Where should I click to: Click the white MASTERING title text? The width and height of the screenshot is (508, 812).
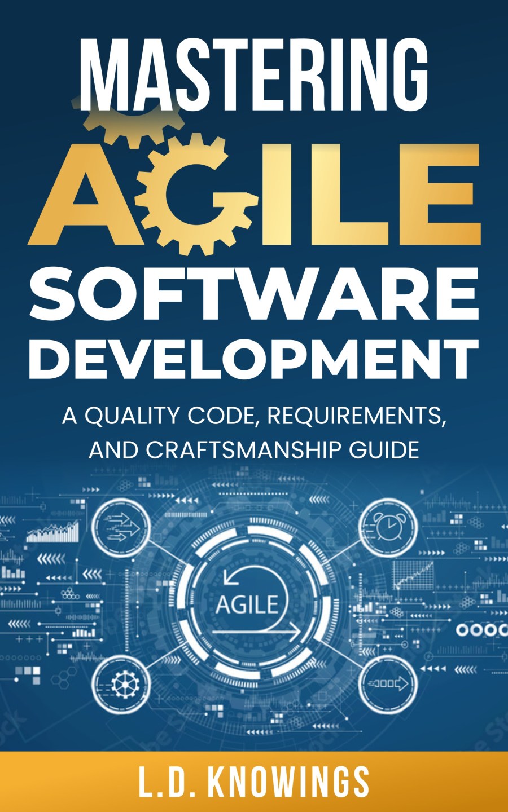tap(254, 76)
